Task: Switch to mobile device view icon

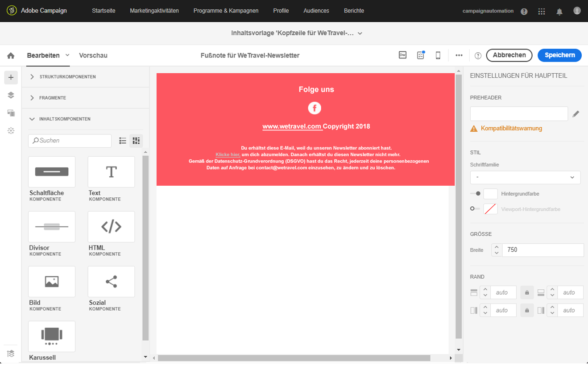Action: 438,55
